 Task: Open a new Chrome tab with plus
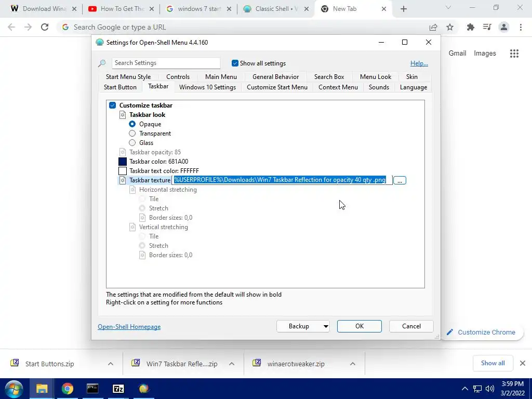point(403,9)
